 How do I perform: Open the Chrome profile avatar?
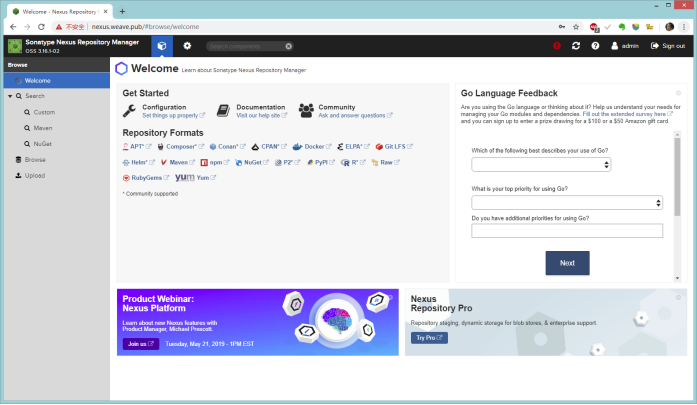point(669,27)
